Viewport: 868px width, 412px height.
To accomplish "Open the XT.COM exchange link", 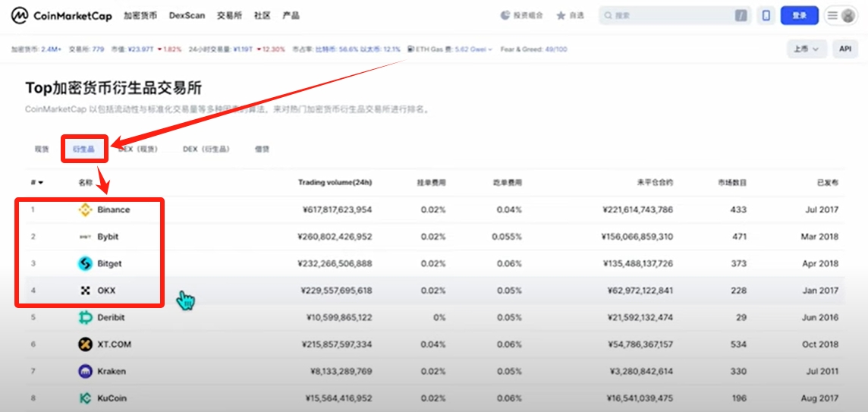I will coord(114,344).
